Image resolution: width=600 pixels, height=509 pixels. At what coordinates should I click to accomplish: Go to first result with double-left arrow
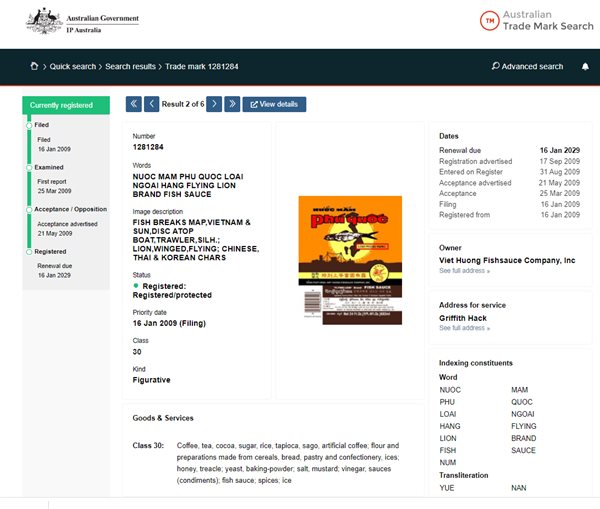134,104
